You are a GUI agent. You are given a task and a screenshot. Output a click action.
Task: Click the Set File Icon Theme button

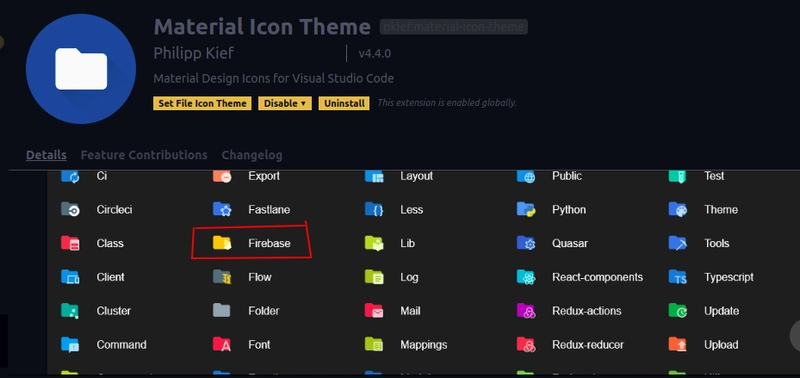click(x=202, y=103)
